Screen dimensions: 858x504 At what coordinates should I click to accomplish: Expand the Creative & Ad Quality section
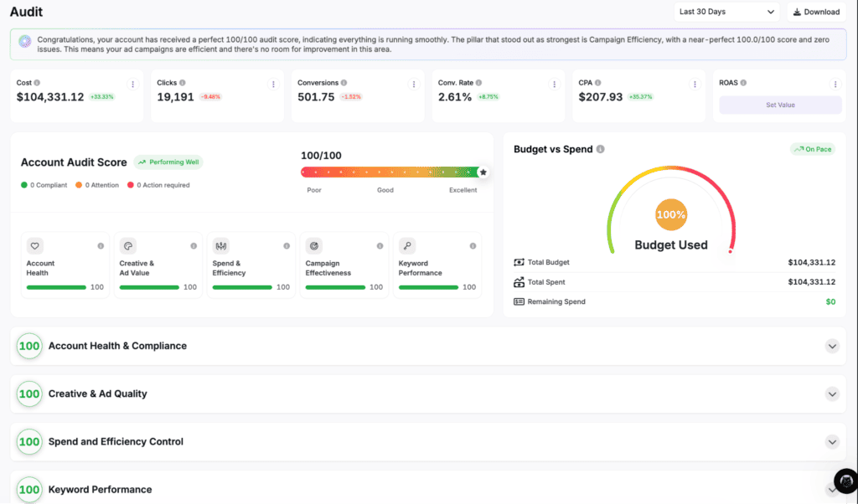click(832, 394)
